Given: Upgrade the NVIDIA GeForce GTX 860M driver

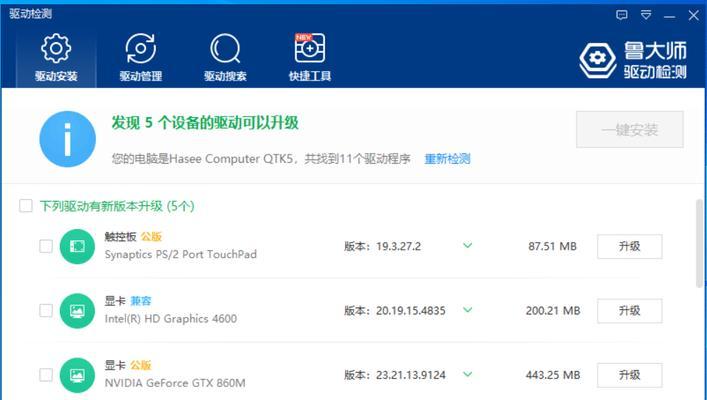Looking at the screenshot, I should coord(629,375).
